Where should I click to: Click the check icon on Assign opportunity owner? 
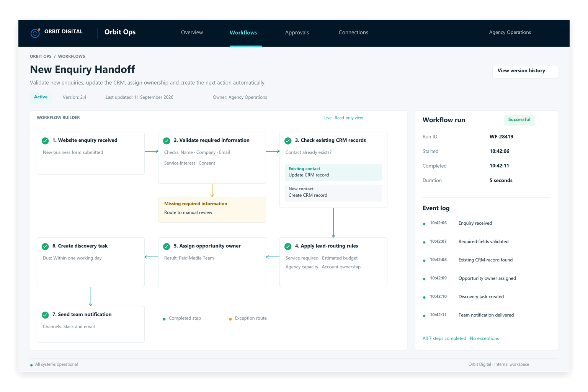click(x=167, y=247)
